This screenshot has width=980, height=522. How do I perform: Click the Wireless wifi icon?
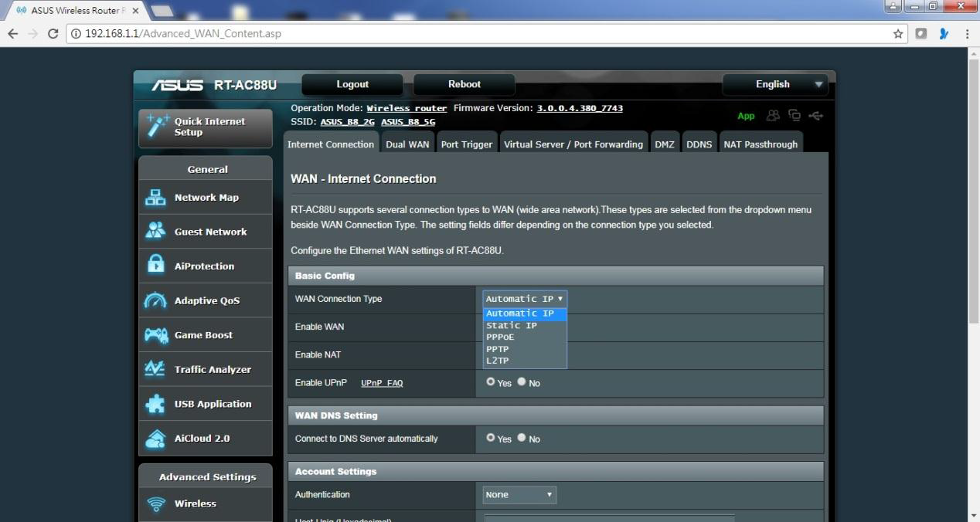[156, 504]
